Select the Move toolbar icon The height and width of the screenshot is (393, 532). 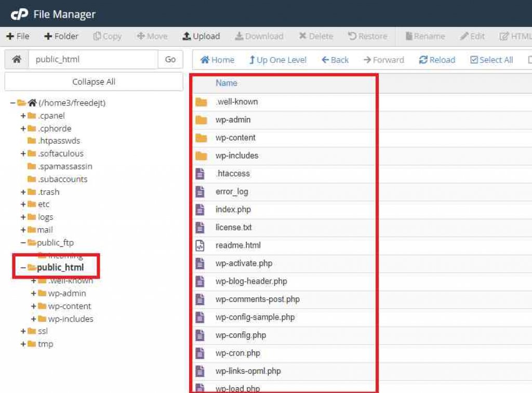152,36
